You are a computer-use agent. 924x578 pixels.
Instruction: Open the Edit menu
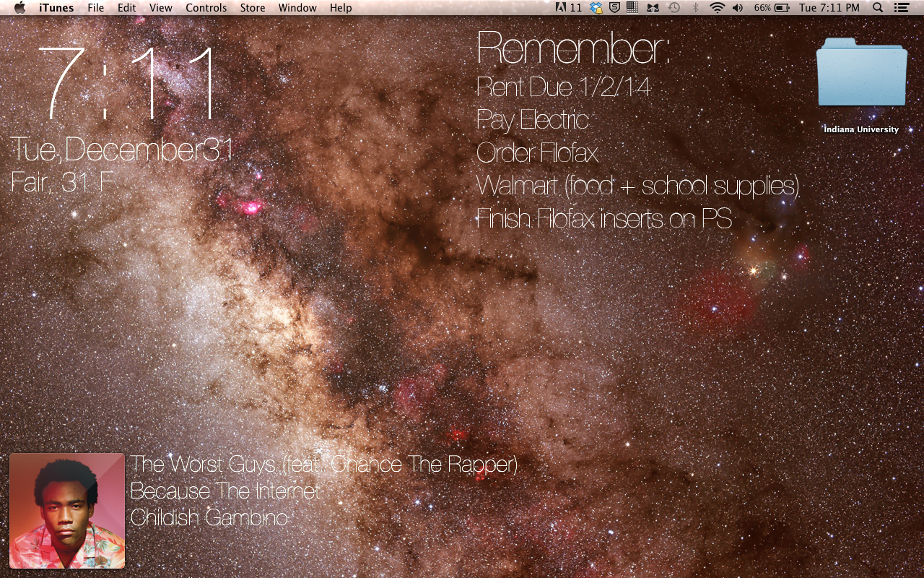(x=126, y=8)
